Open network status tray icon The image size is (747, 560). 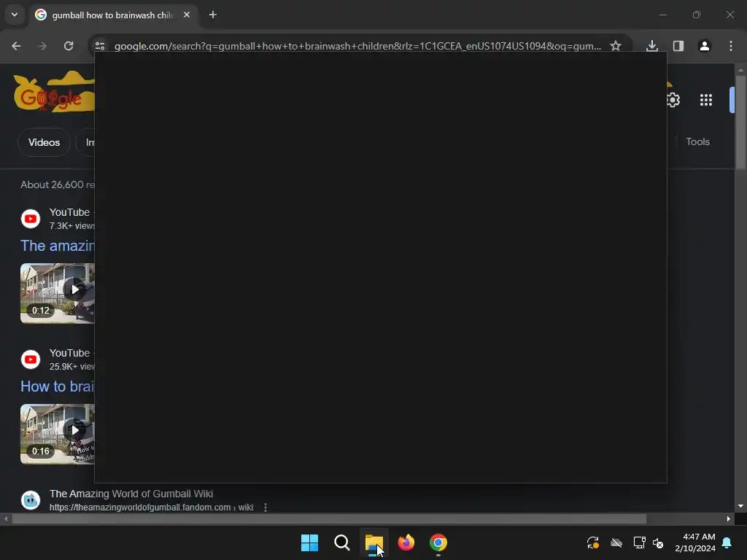coord(639,542)
